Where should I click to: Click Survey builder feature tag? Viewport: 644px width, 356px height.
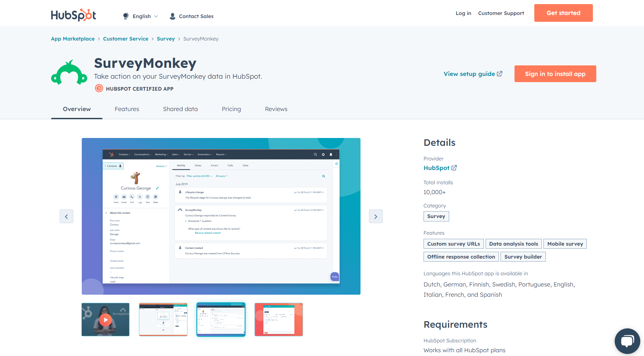(523, 257)
